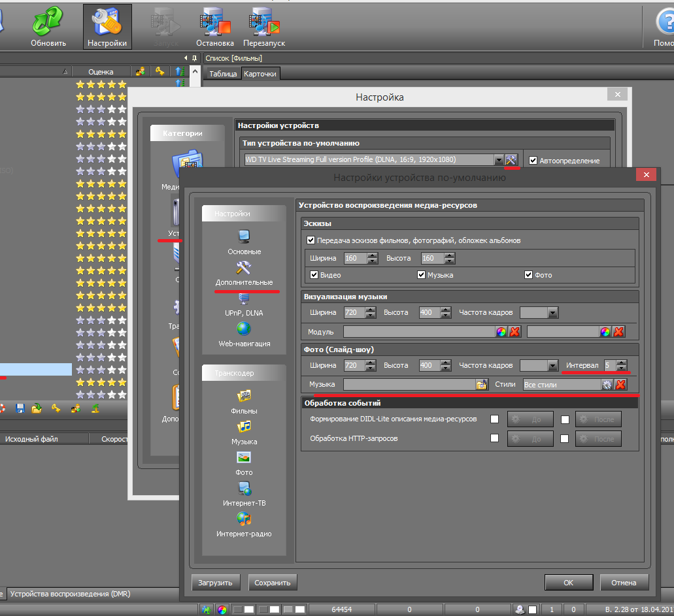Image resolution: width=674 pixels, height=616 pixels.
Task: Disable the Видео thumbnails checkbox
Action: click(314, 275)
